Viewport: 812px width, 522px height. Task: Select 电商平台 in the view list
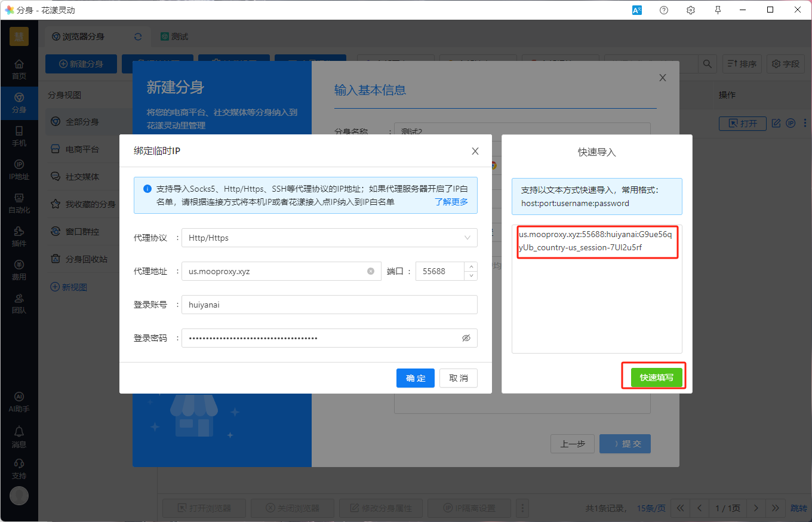pyautogui.click(x=82, y=149)
